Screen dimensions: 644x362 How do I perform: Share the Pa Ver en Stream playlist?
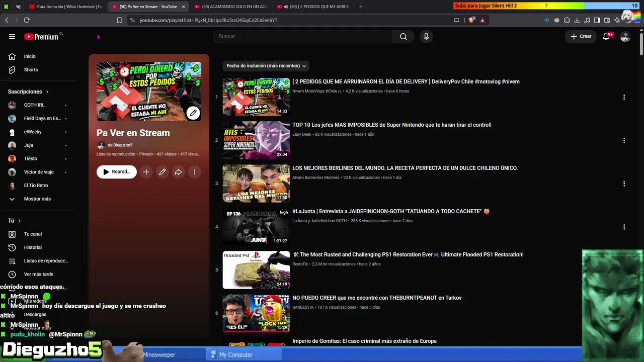pyautogui.click(x=178, y=172)
